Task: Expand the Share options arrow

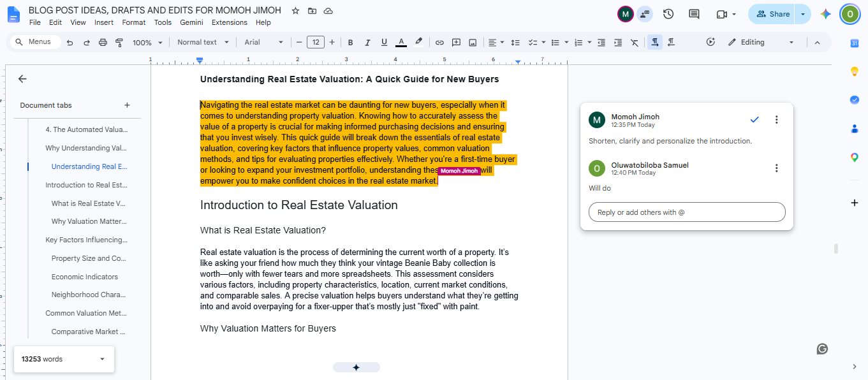Action: [803, 14]
